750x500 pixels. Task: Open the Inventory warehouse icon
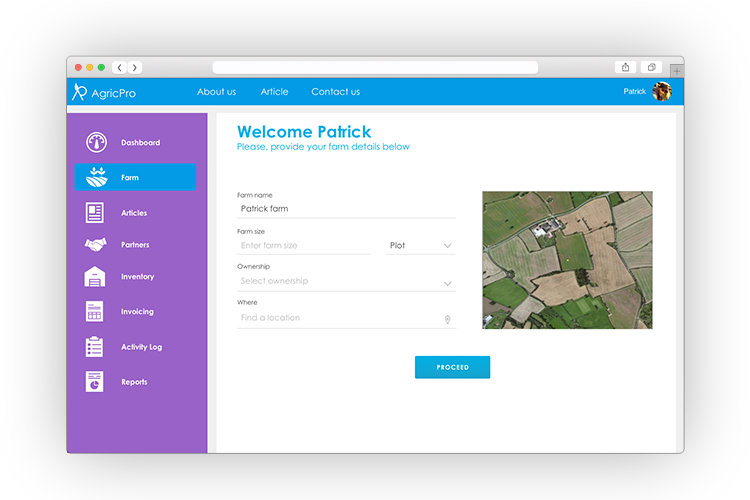95,277
